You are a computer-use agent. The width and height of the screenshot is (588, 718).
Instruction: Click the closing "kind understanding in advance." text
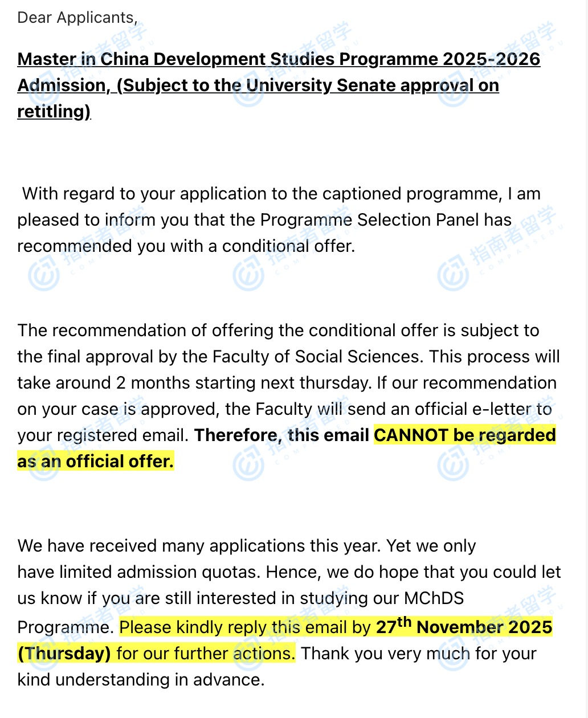tap(141, 680)
